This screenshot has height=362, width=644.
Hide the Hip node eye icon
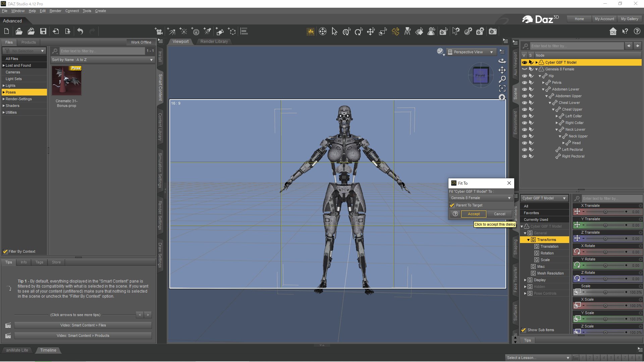525,76
